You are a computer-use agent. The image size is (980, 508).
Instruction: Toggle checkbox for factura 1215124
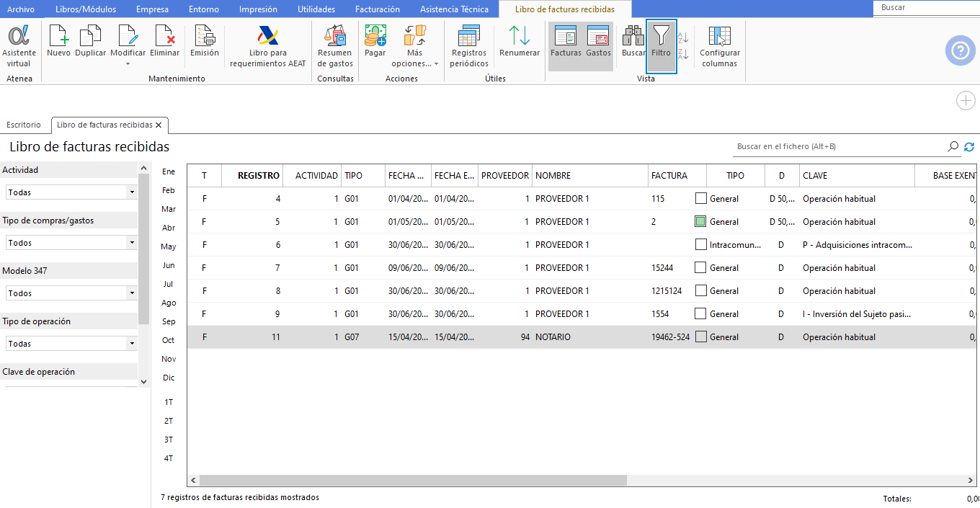click(700, 290)
